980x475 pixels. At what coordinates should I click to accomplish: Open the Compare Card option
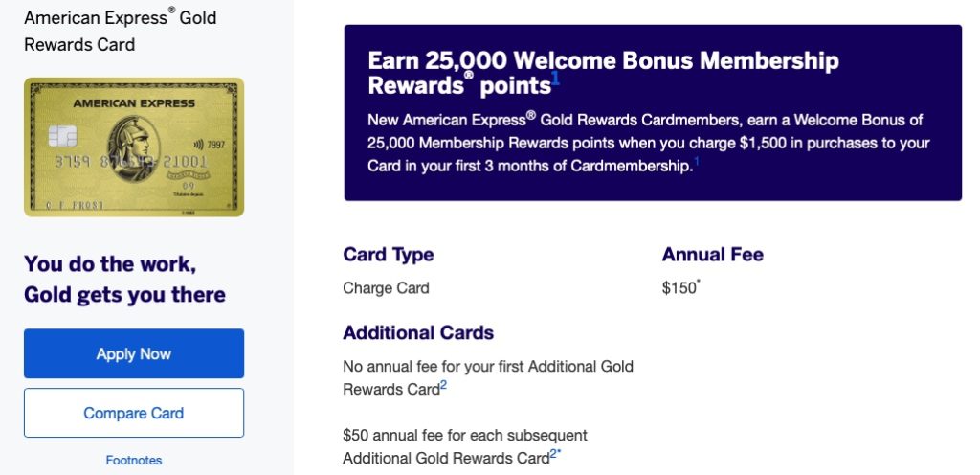[x=134, y=413]
